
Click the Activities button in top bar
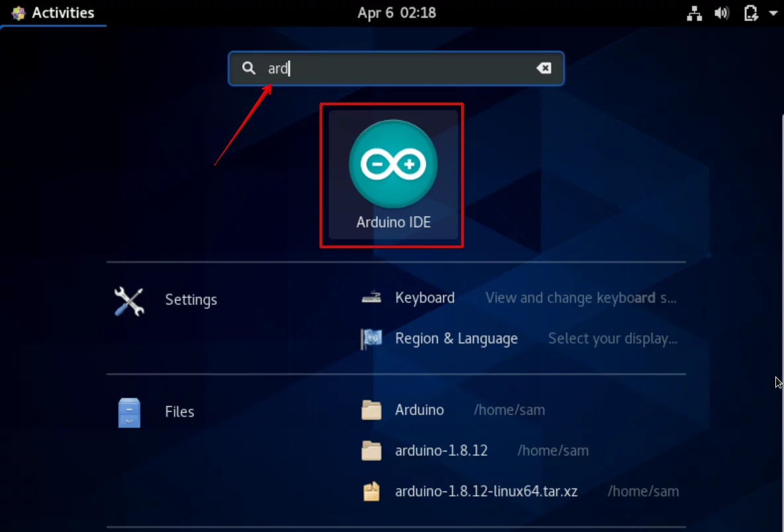[x=54, y=13]
